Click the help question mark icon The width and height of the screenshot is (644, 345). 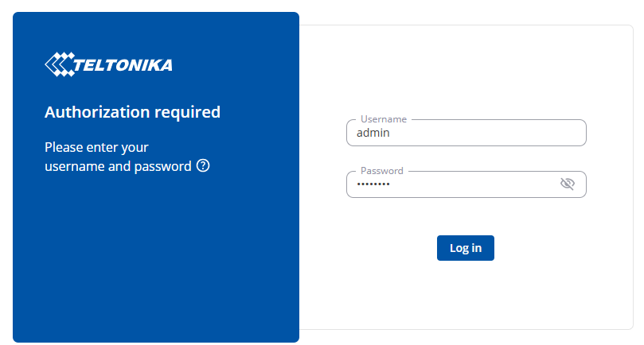pos(203,166)
